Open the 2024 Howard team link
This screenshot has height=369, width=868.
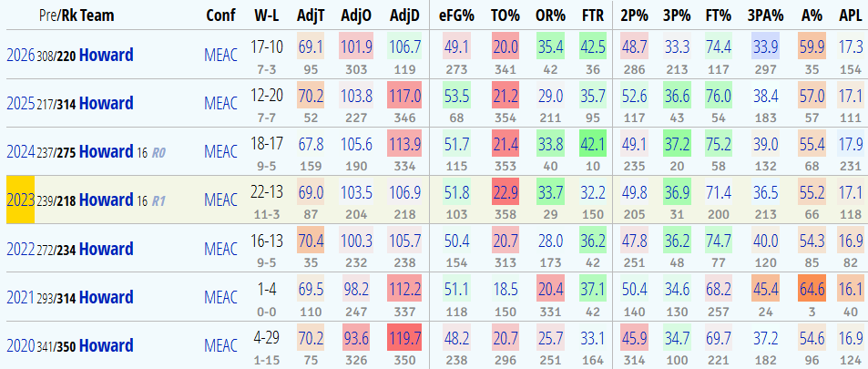tap(107, 151)
